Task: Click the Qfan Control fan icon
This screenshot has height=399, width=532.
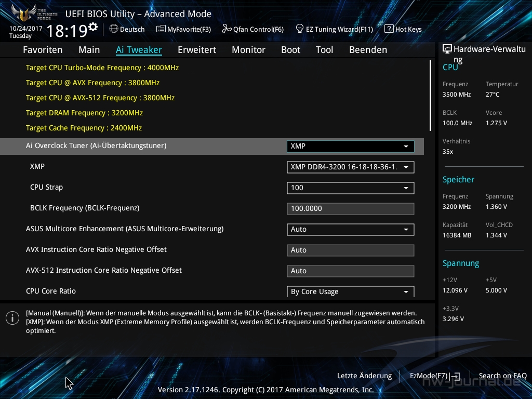Action: pyautogui.click(x=227, y=29)
